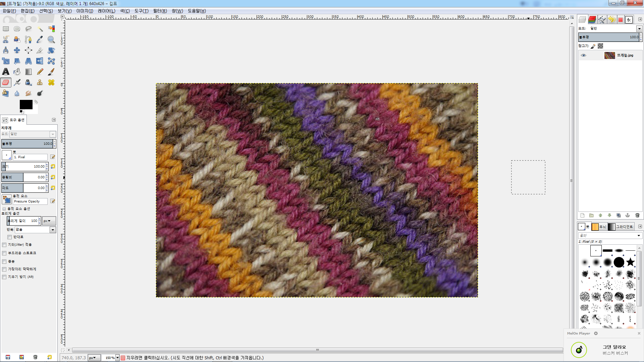
Task: Select the Move tool
Action: tap(17, 50)
